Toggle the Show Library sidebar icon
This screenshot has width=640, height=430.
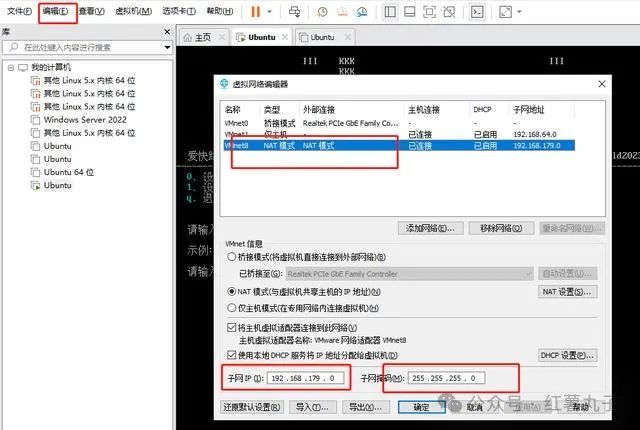(x=390, y=12)
